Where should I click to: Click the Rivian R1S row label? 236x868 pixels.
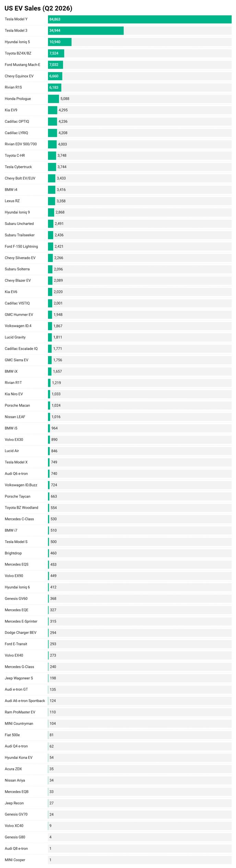click(x=13, y=87)
